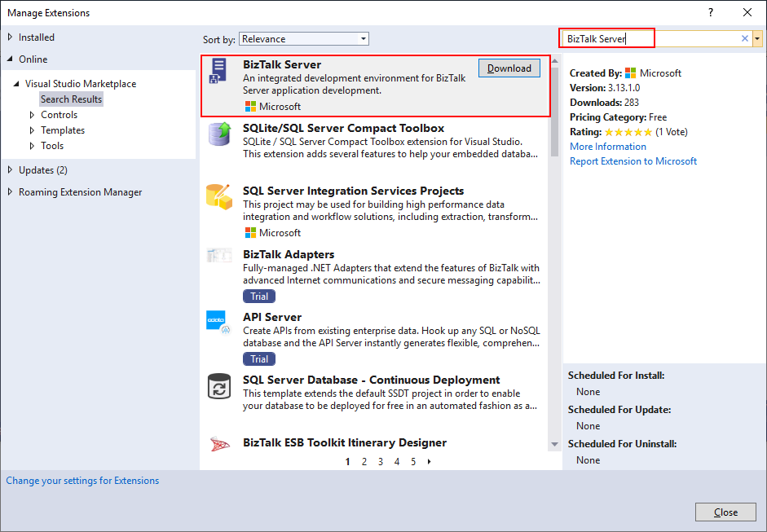Click SQL Server Database Continuous Deployment icon
This screenshot has width=767, height=532.
[218, 385]
